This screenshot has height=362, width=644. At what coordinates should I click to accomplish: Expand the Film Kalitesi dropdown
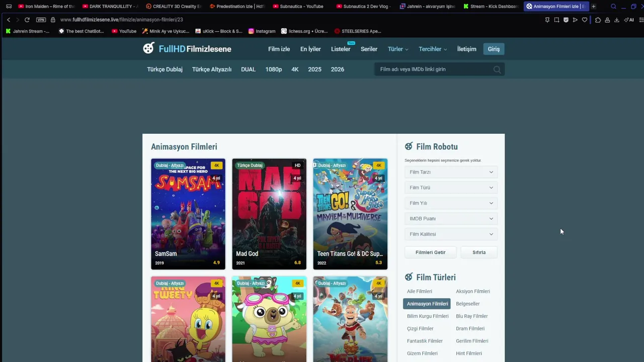click(451, 234)
